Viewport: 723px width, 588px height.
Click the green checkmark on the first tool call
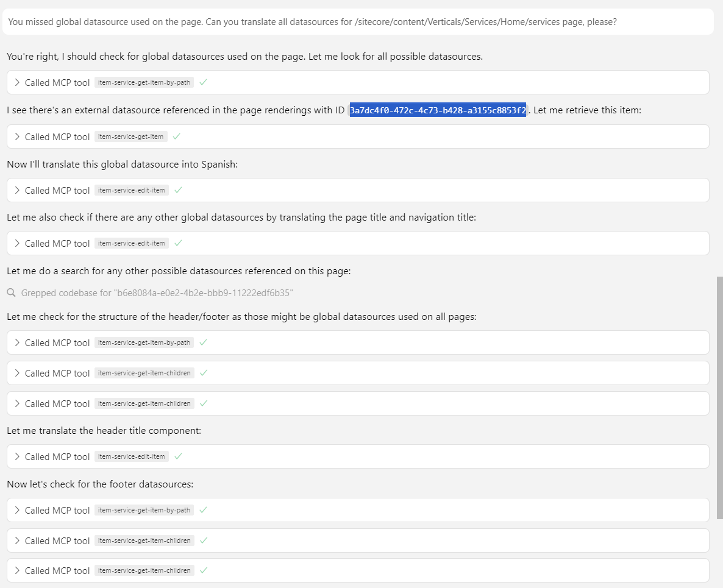(x=202, y=82)
